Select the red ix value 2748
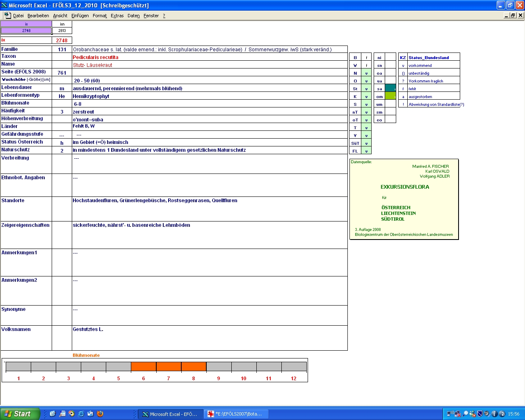The height and width of the screenshot is (420, 525). [x=62, y=40]
